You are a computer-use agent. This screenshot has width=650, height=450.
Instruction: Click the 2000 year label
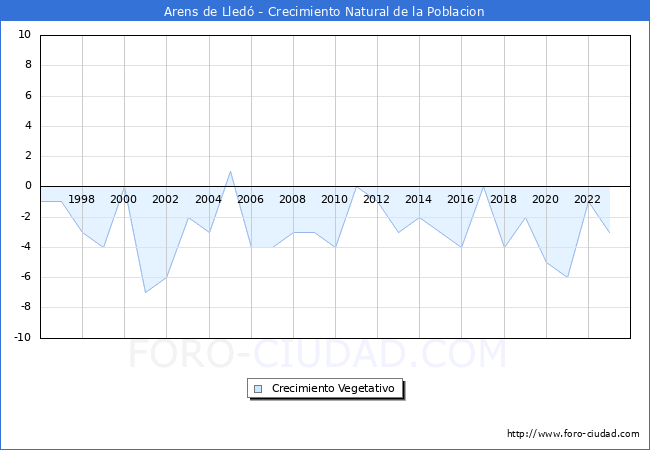(123, 199)
